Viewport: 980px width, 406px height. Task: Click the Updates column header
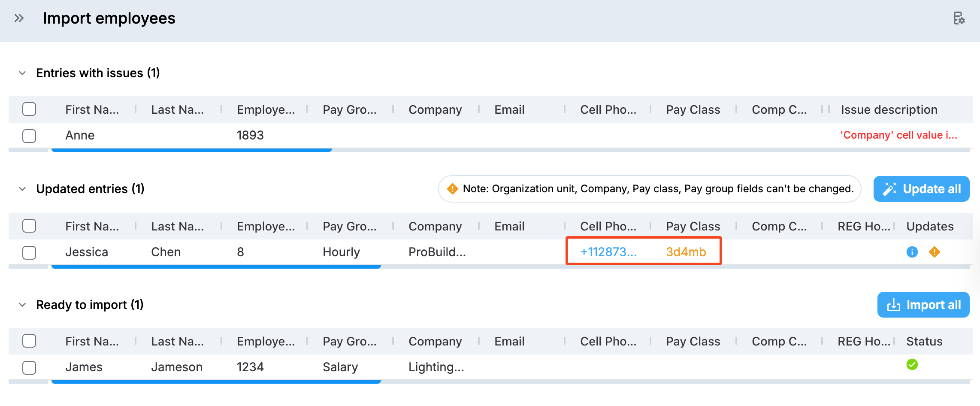[x=930, y=226]
